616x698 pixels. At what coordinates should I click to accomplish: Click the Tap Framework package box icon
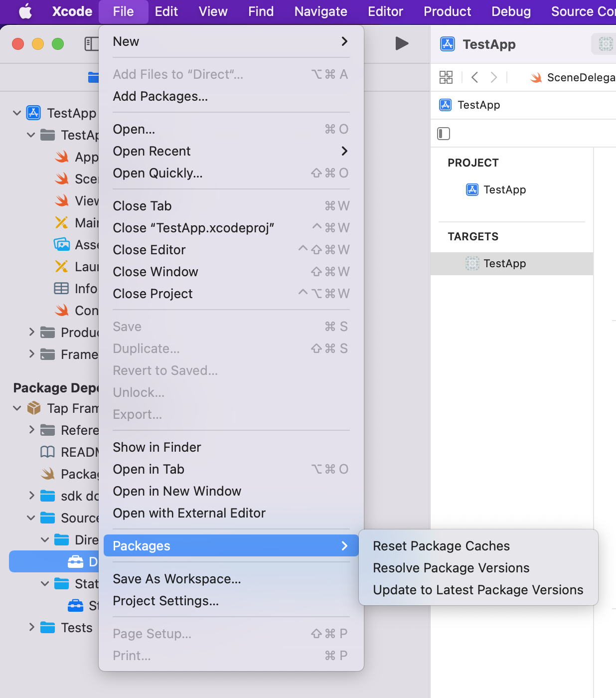click(x=34, y=408)
